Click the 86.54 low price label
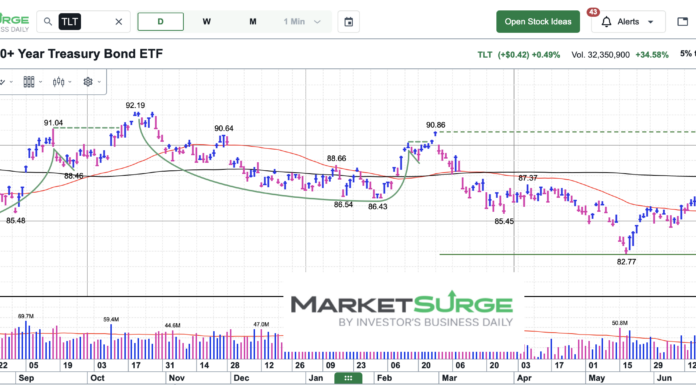The width and height of the screenshot is (696, 385). [x=344, y=205]
